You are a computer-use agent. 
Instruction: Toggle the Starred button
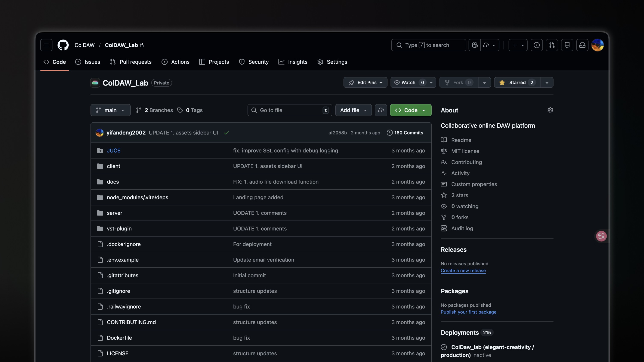pyautogui.click(x=517, y=83)
